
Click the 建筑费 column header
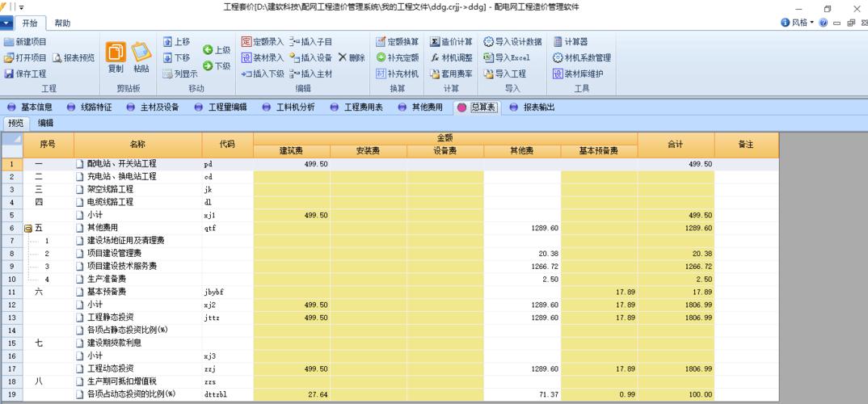[291, 151]
